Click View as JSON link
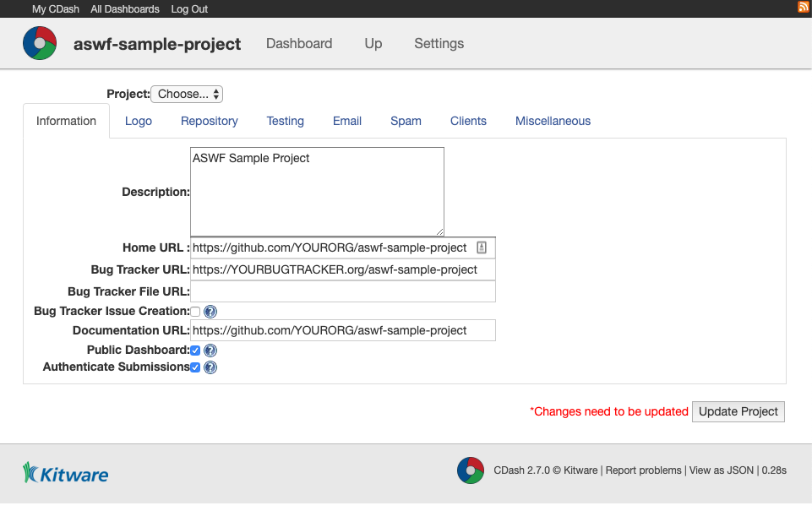The width and height of the screenshot is (812, 511). 722,470
